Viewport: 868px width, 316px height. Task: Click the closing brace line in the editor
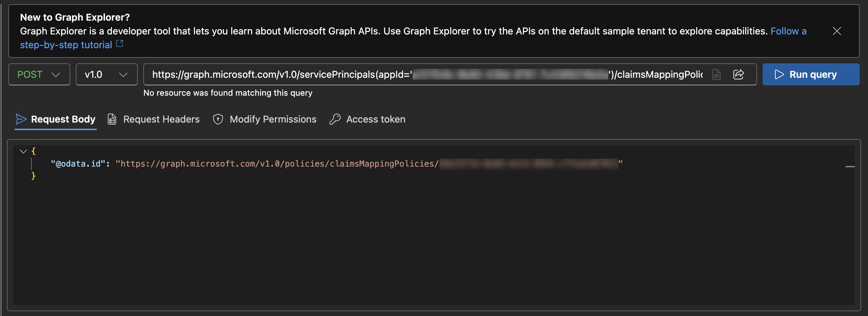point(33,176)
